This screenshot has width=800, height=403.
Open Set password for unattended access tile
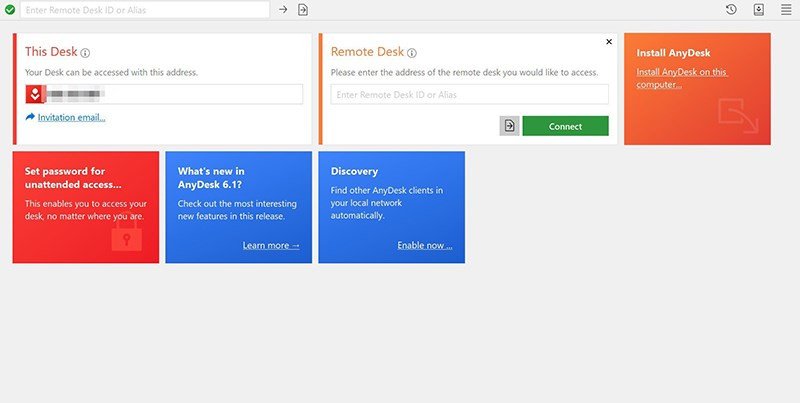click(86, 207)
